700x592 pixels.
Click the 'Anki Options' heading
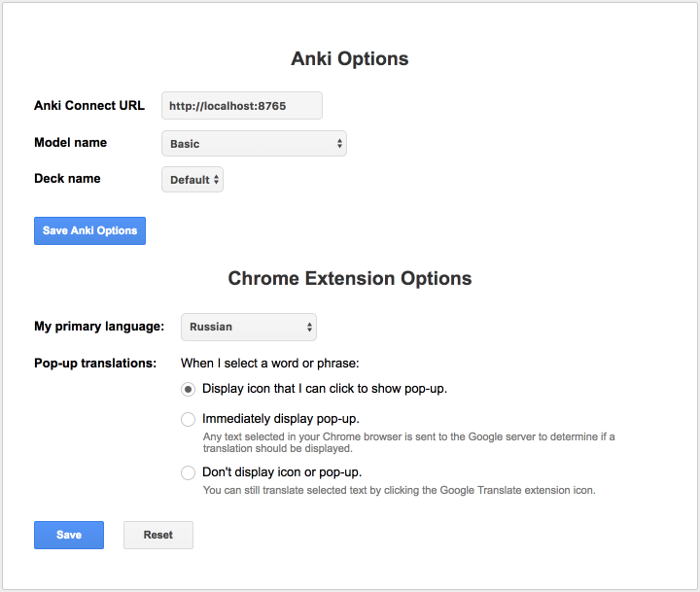tap(350, 58)
